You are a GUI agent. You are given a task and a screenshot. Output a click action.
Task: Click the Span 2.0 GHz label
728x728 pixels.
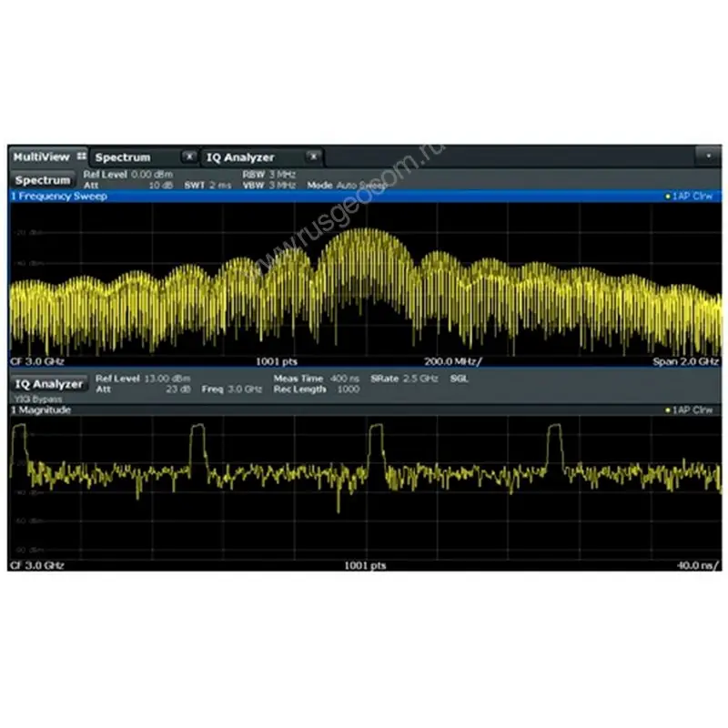[x=684, y=361]
